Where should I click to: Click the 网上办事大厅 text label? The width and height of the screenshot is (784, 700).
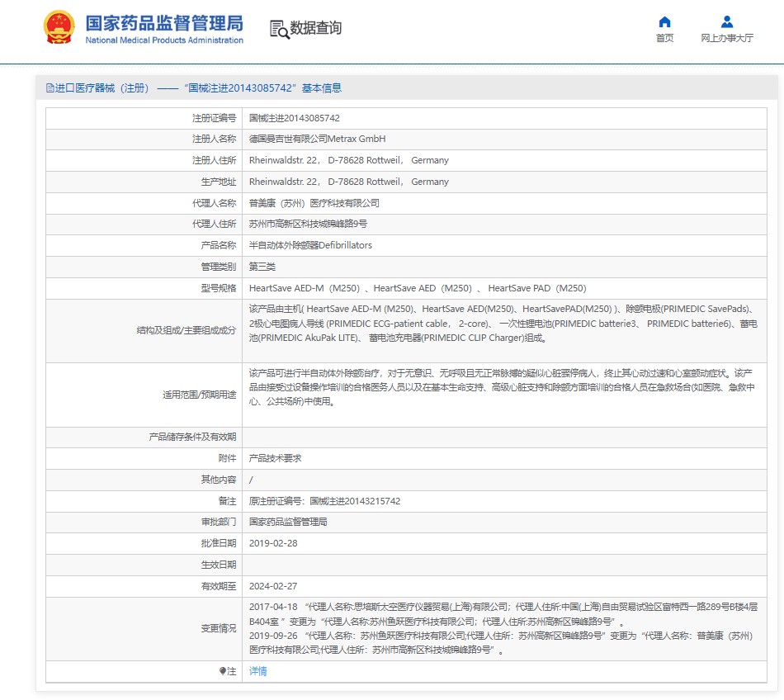tap(727, 38)
